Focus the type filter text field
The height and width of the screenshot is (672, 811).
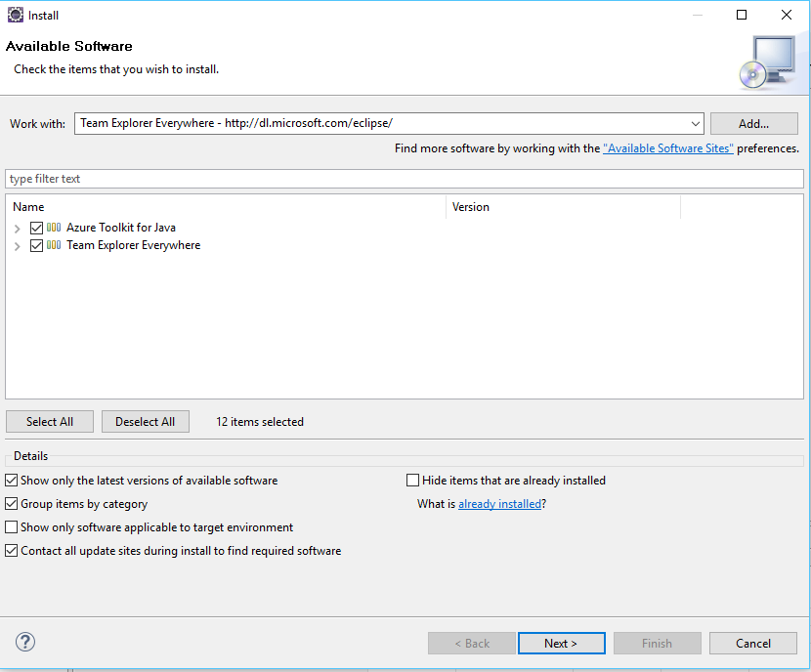coord(405,179)
